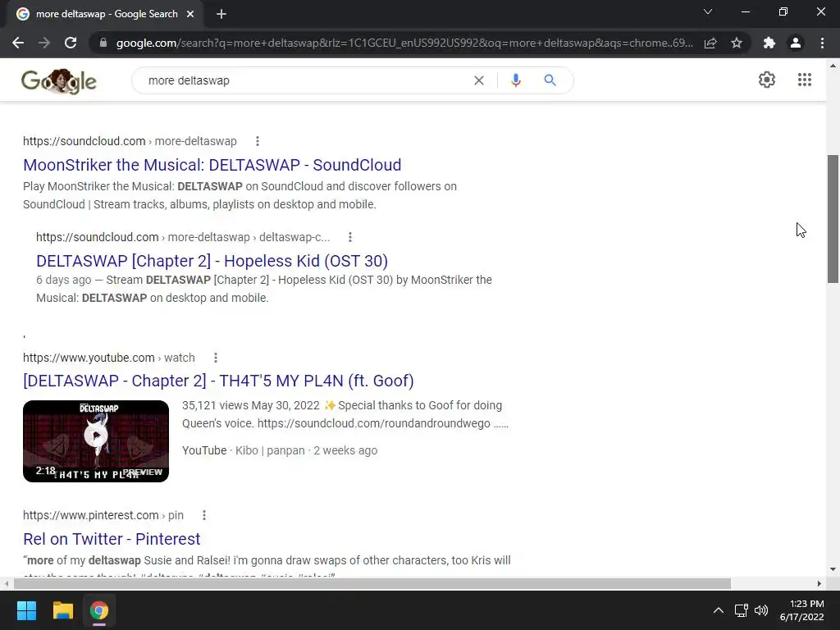Click '35,121 views May 30, 2022' snippet text
The image size is (840, 630).
pyautogui.click(x=251, y=405)
